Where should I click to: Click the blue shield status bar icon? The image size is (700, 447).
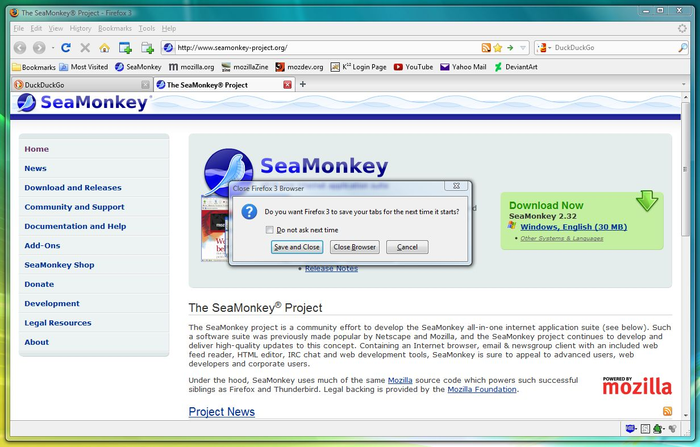click(x=630, y=429)
